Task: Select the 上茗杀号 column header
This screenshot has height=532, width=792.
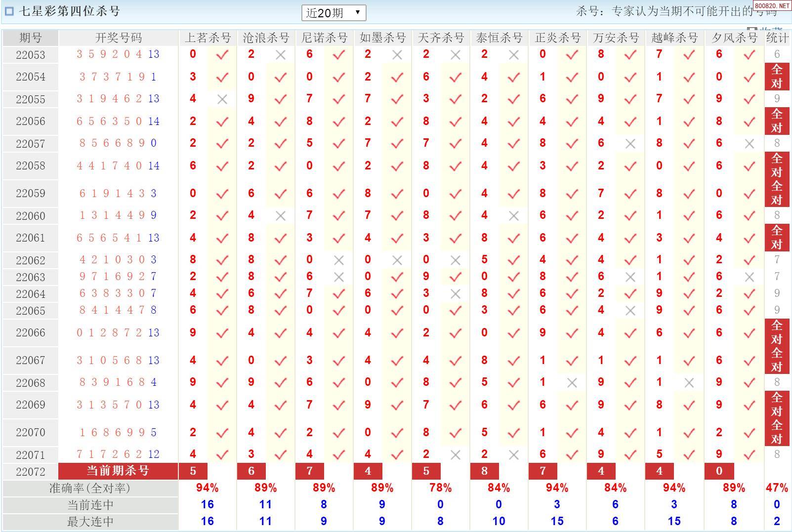Action: coord(208,38)
